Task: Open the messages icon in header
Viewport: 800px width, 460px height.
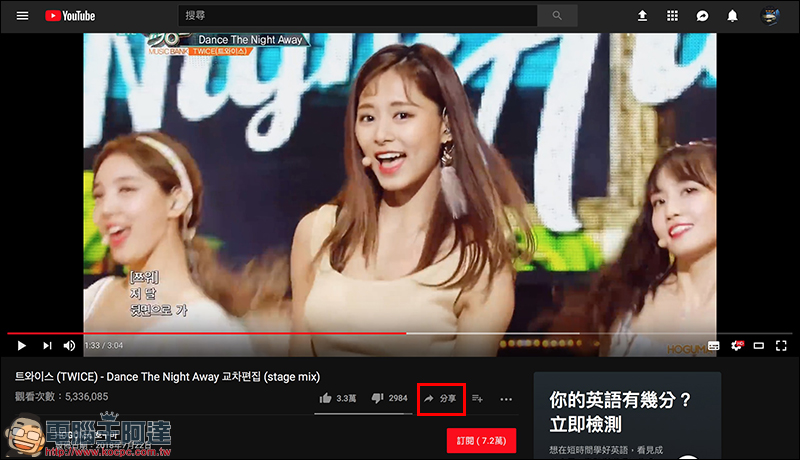Action: (702, 16)
